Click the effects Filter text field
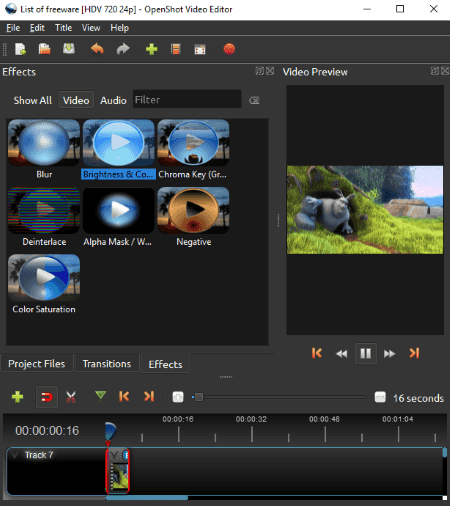The width and height of the screenshot is (450, 506). tap(187, 99)
